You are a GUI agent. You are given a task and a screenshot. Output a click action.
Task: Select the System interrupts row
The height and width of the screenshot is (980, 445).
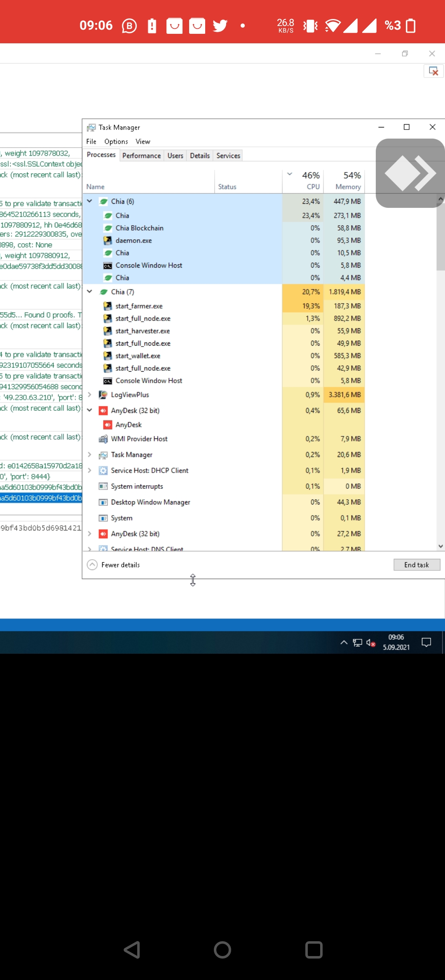coord(223,486)
